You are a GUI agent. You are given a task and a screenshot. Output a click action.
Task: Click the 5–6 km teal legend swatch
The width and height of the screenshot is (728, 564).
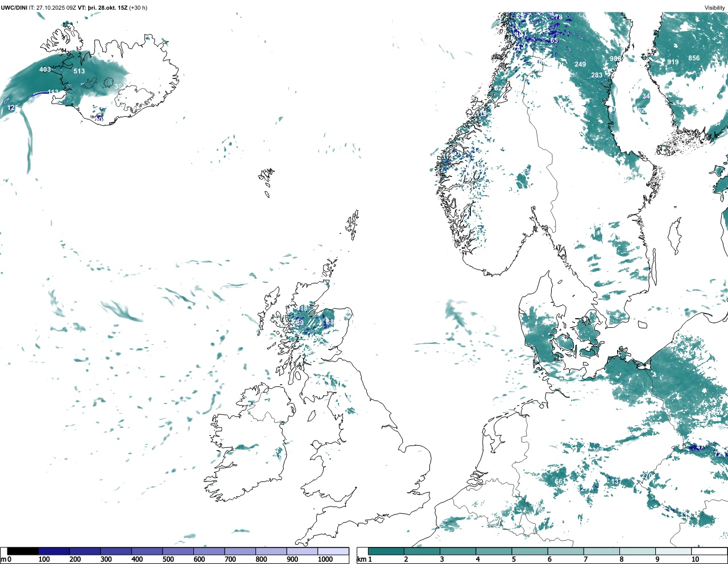pyautogui.click(x=530, y=551)
